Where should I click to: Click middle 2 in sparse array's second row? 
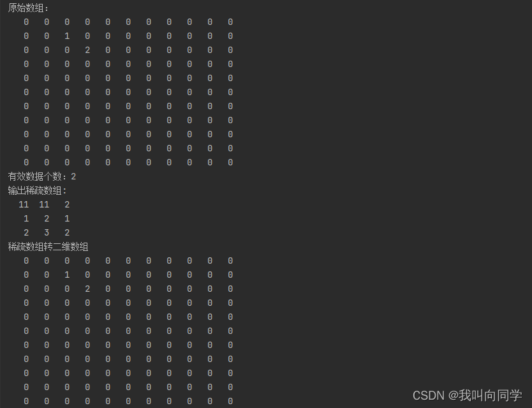click(47, 219)
